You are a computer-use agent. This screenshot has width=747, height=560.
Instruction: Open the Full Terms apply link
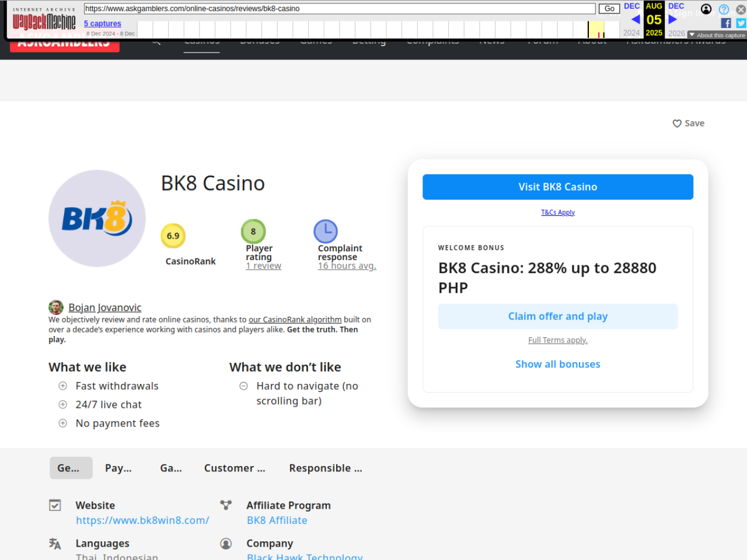[558, 340]
